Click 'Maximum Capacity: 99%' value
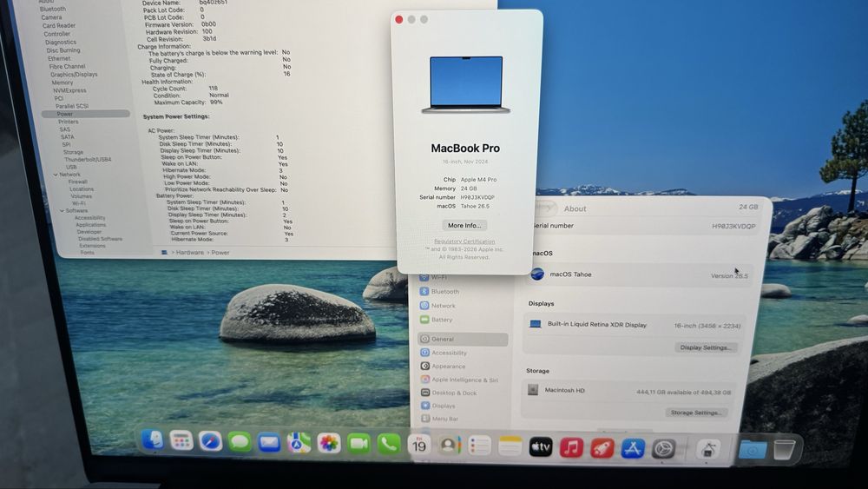The height and width of the screenshot is (489, 868). (x=216, y=102)
